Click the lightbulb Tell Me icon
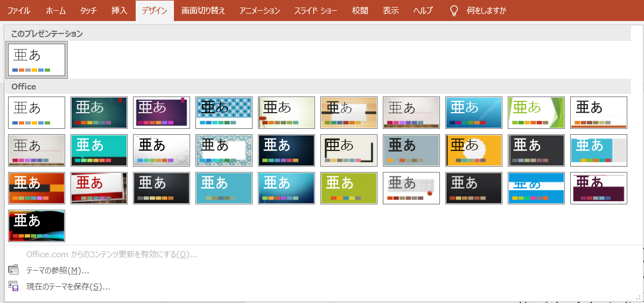The height and width of the screenshot is (303, 644). [x=454, y=11]
